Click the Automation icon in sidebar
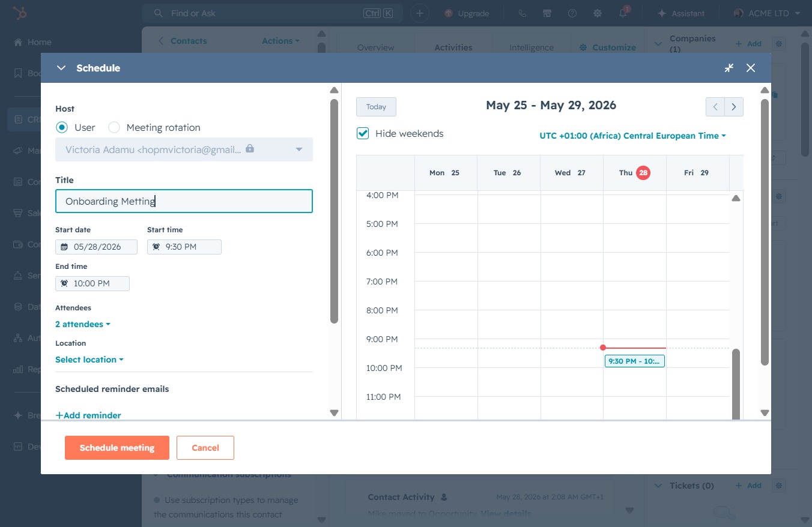This screenshot has height=527, width=812. 18,338
